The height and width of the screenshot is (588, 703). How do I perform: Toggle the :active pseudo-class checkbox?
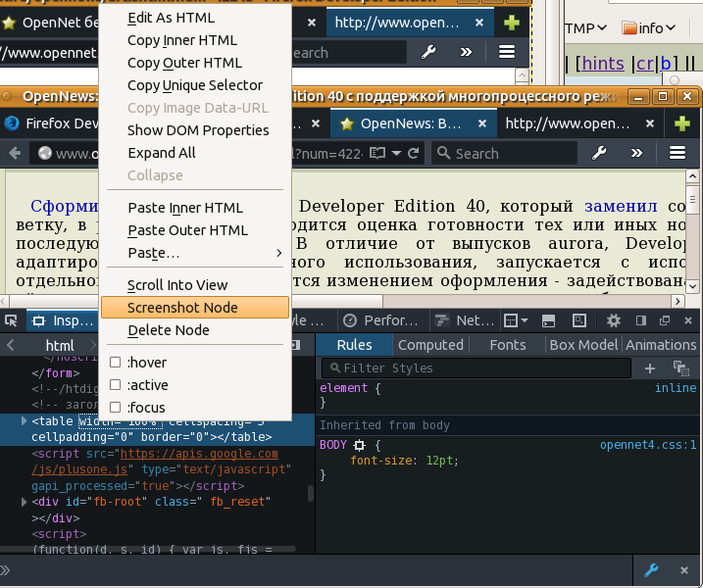click(x=115, y=385)
